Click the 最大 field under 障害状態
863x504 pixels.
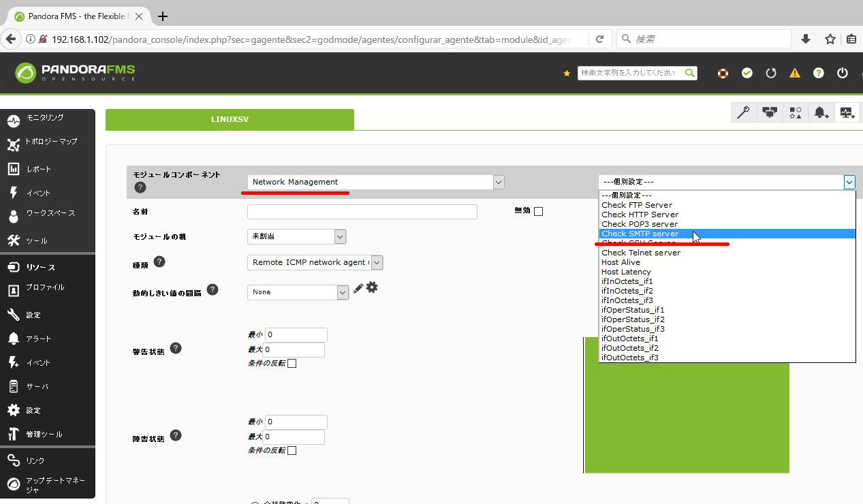point(294,437)
